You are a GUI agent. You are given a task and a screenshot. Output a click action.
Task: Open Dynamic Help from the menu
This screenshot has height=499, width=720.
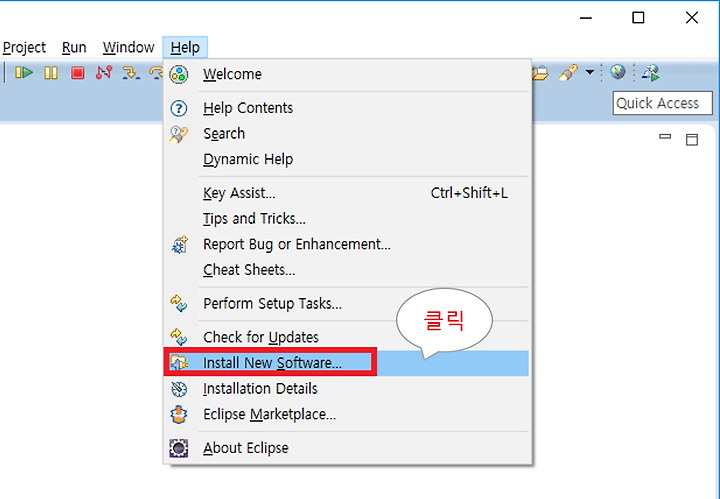tap(347, 159)
